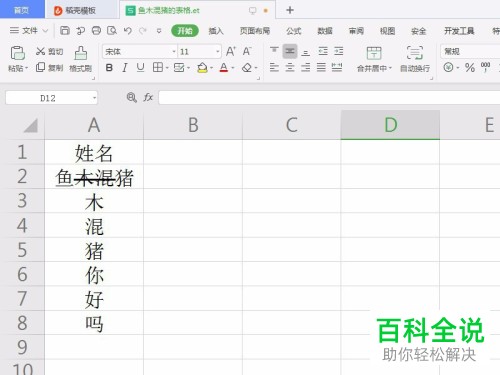
Task: Click the zoom magnifier beside formula bar
Action: [x=132, y=97]
